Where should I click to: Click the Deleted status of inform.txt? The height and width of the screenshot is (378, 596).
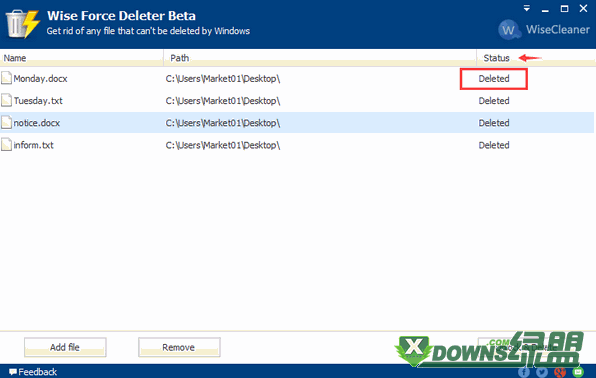(x=494, y=145)
